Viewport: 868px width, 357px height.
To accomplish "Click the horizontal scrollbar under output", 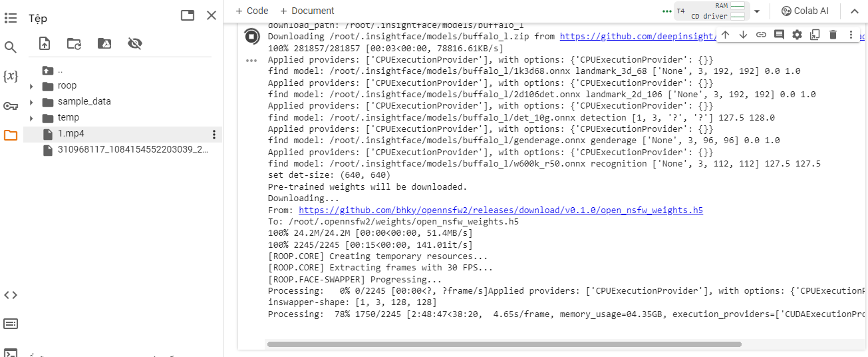I will click(x=504, y=344).
